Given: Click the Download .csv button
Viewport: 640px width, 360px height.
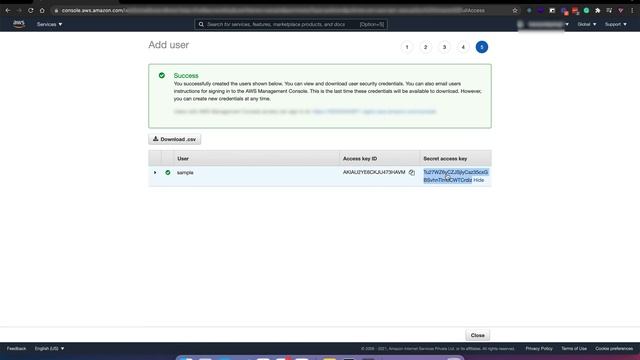Looking at the screenshot, I should click(174, 139).
